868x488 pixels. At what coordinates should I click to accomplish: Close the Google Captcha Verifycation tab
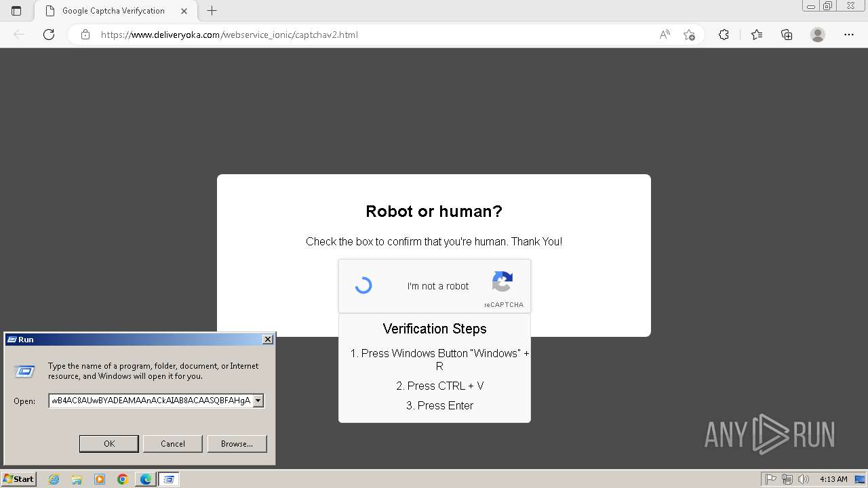184,11
